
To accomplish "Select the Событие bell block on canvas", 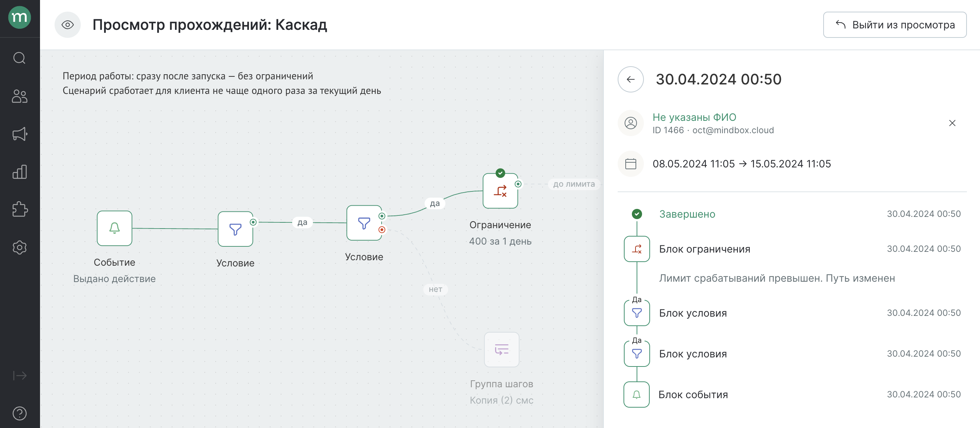I will (115, 228).
